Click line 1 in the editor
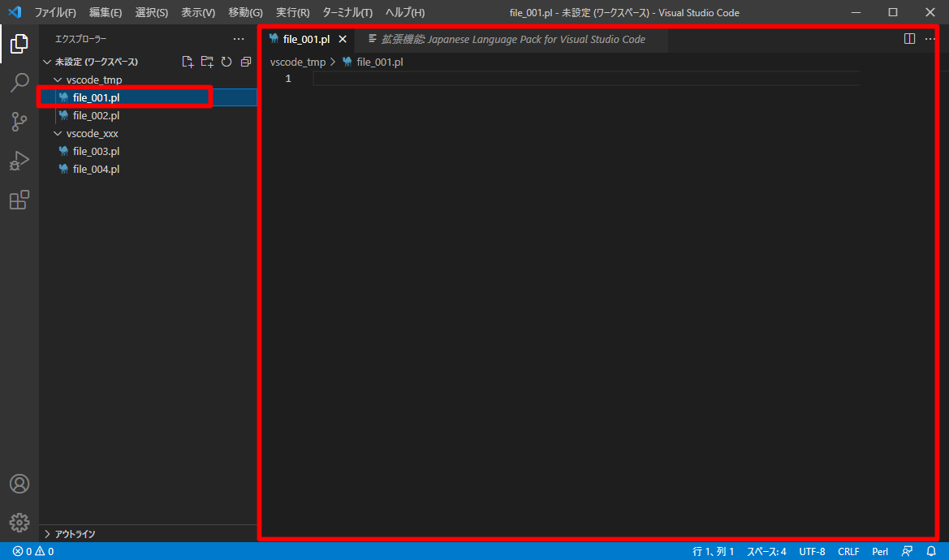Image resolution: width=949 pixels, height=560 pixels. pos(586,79)
